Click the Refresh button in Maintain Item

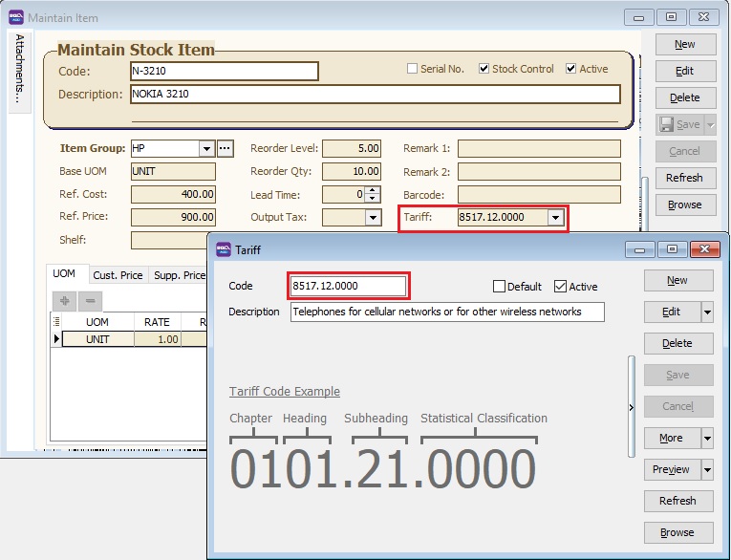coord(684,178)
